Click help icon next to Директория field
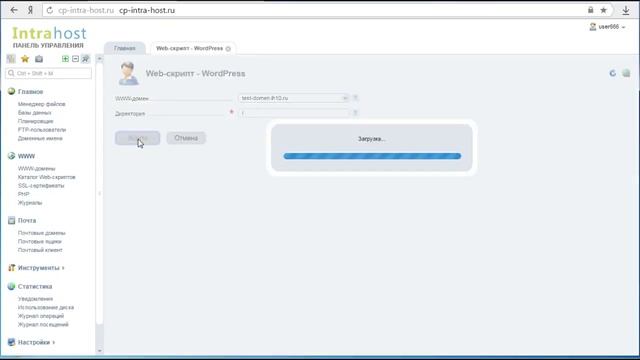Viewport: 640px width, 360px height. 355,113
